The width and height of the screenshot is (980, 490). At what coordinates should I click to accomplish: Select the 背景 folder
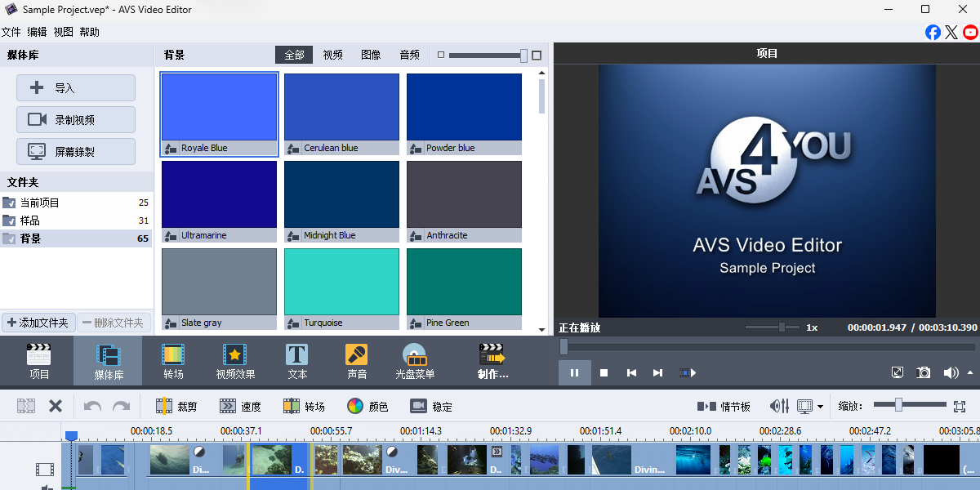76,238
